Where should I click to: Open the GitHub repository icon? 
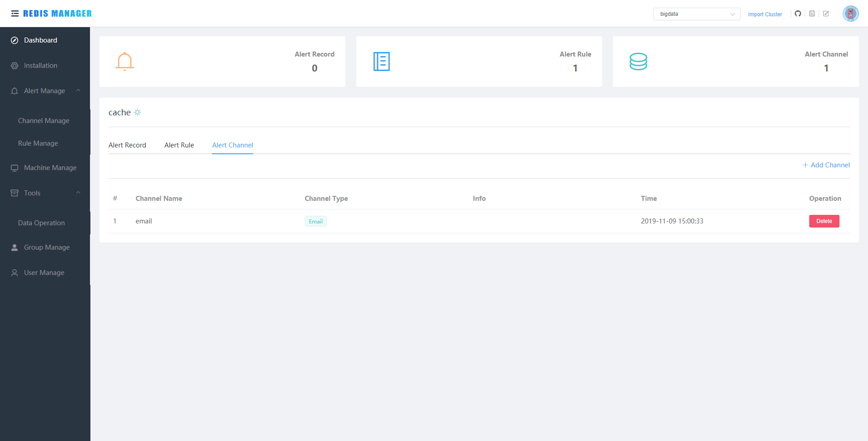pyautogui.click(x=798, y=14)
